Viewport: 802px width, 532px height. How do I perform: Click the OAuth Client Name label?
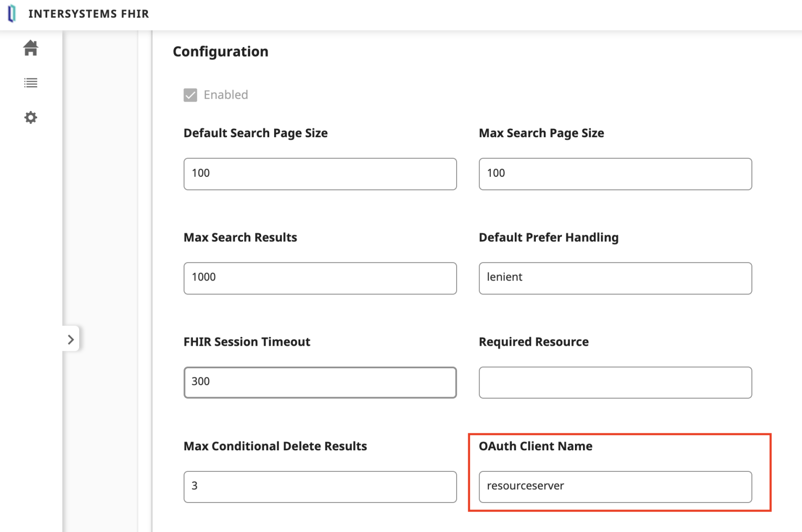(535, 446)
